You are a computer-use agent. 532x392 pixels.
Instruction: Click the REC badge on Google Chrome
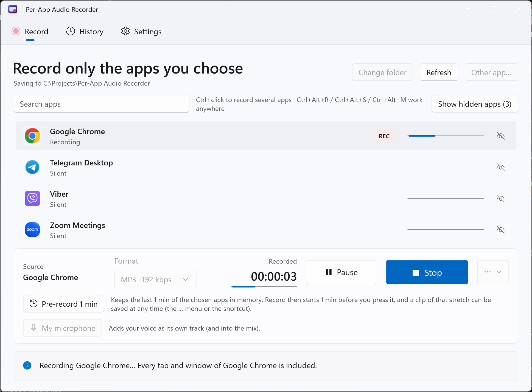(x=384, y=136)
